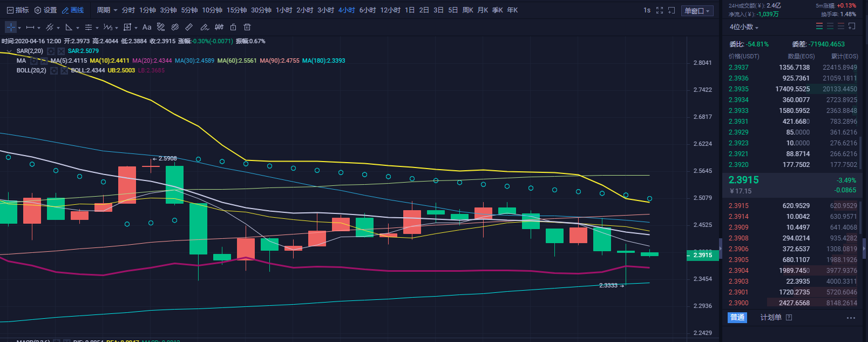868x342 pixels.
Task: Click the help icon beside 计划单
Action: click(x=789, y=318)
